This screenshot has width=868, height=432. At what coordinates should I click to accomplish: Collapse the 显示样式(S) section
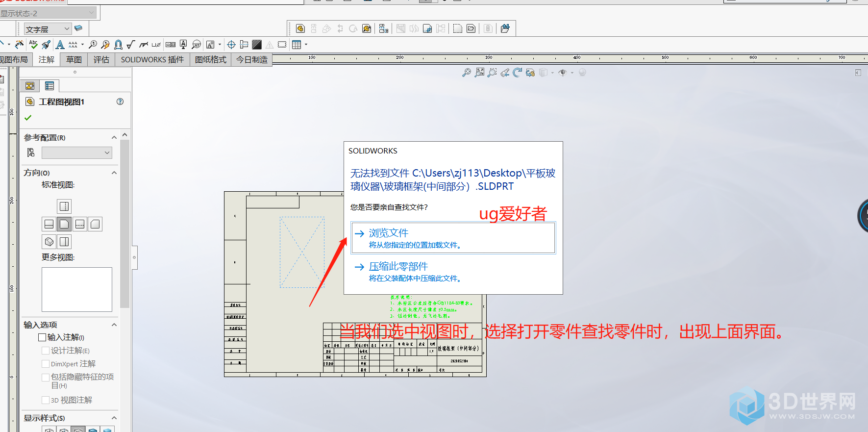pyautogui.click(x=114, y=418)
